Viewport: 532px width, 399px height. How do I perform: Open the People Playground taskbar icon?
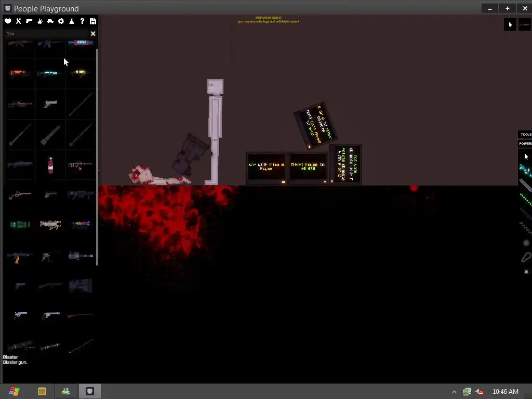tap(89, 391)
